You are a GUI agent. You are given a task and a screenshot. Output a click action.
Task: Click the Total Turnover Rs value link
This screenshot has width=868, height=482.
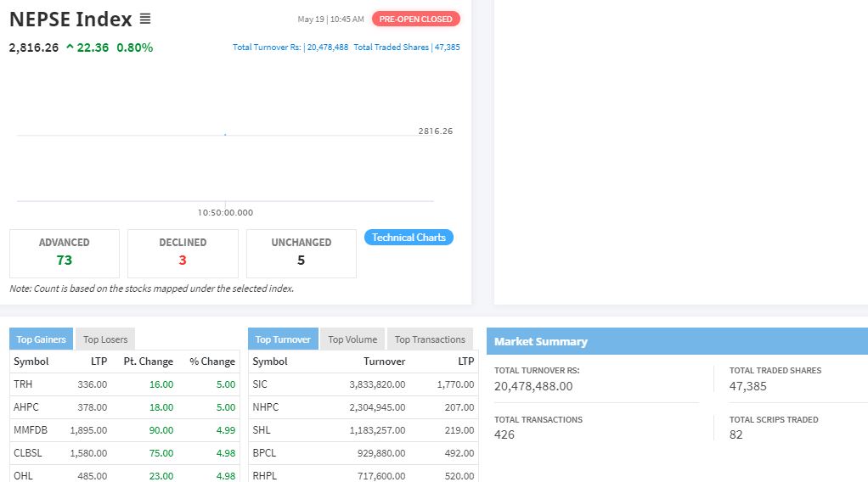290,47
